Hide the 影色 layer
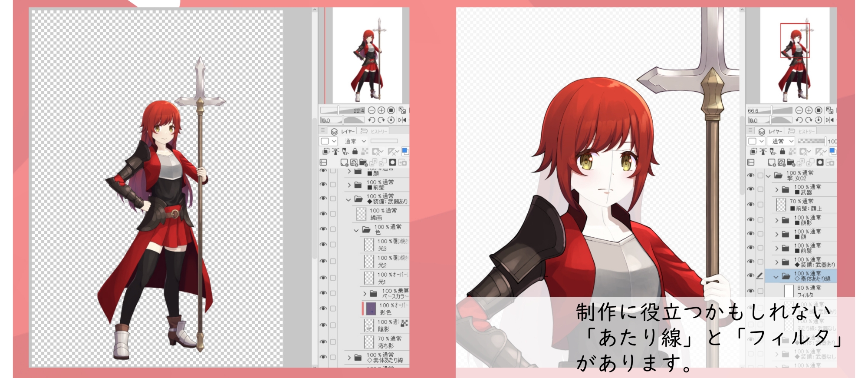This screenshot has height=378, width=868. coord(323,308)
